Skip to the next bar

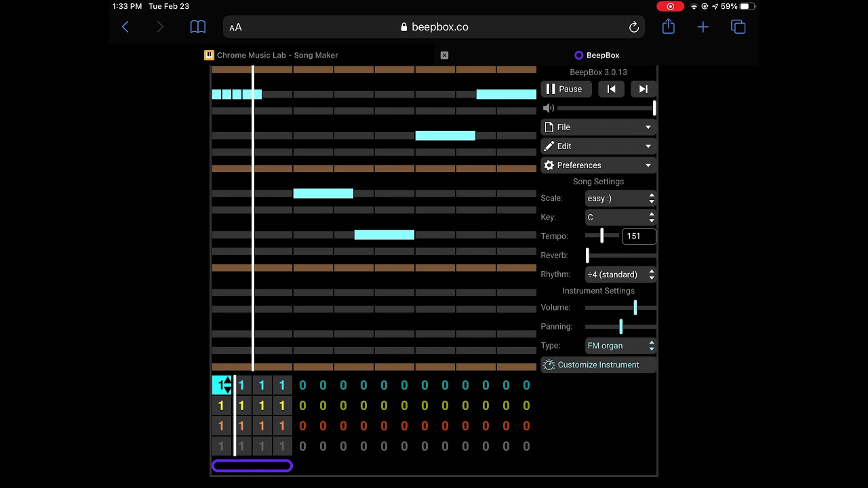643,89
